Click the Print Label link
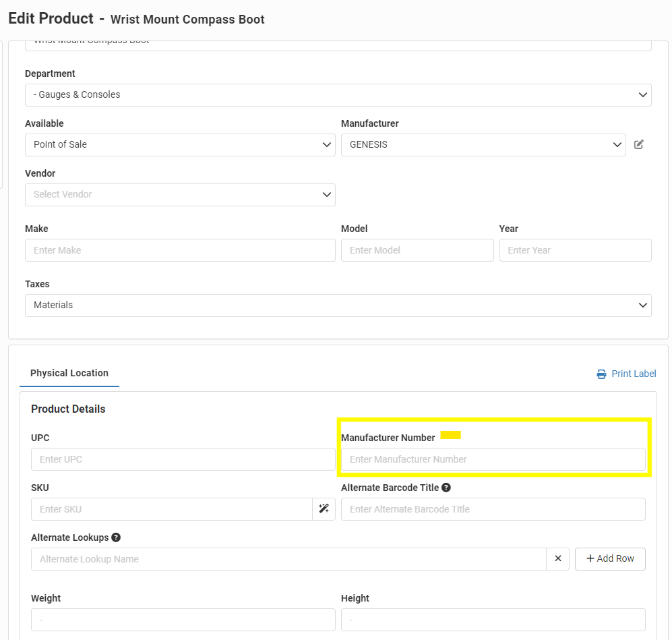 [x=634, y=374]
